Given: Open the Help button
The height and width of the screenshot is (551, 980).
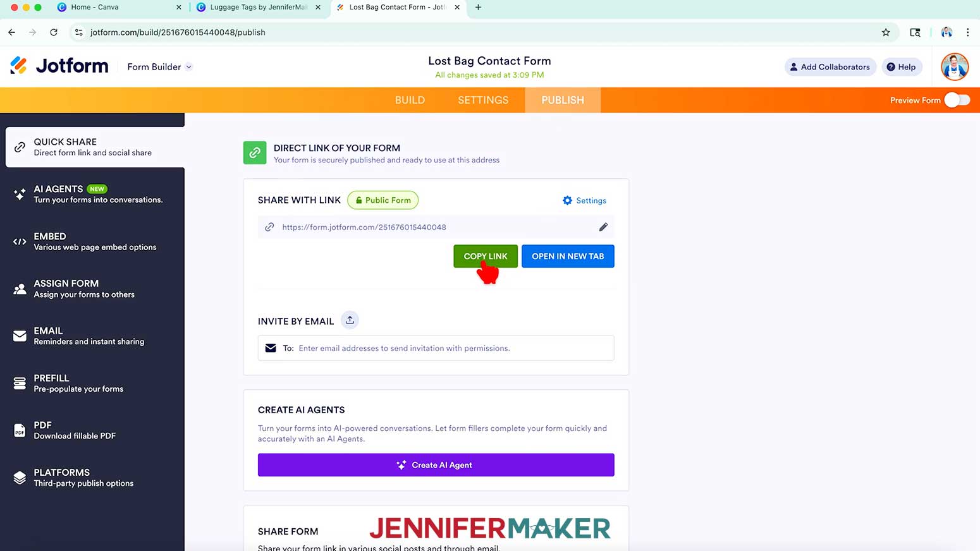Looking at the screenshot, I should (x=901, y=67).
